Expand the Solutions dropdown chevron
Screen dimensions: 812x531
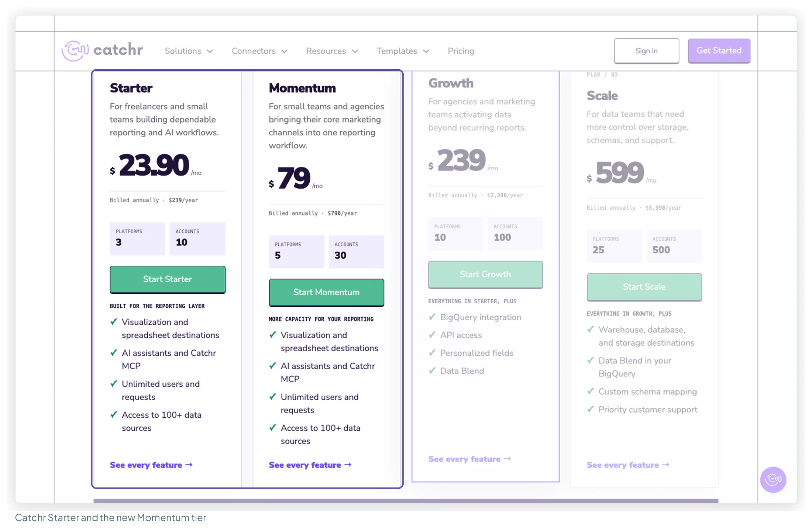click(x=210, y=51)
